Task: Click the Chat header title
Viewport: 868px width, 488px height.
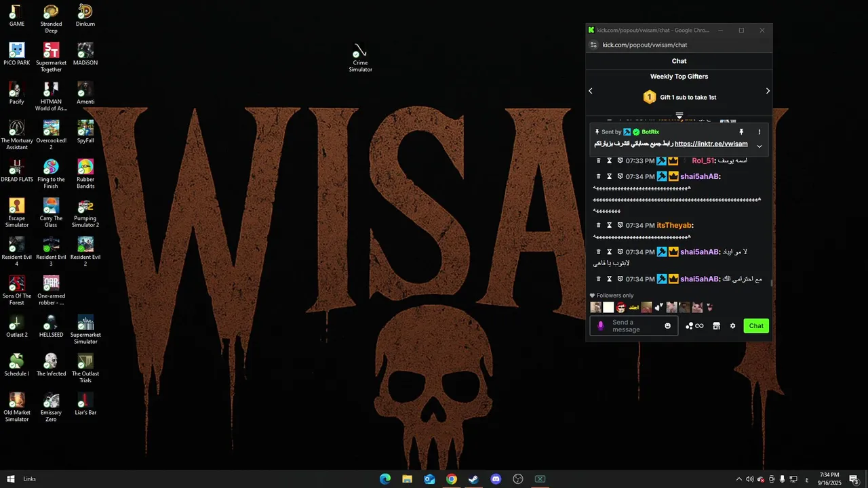Action: tap(679, 61)
